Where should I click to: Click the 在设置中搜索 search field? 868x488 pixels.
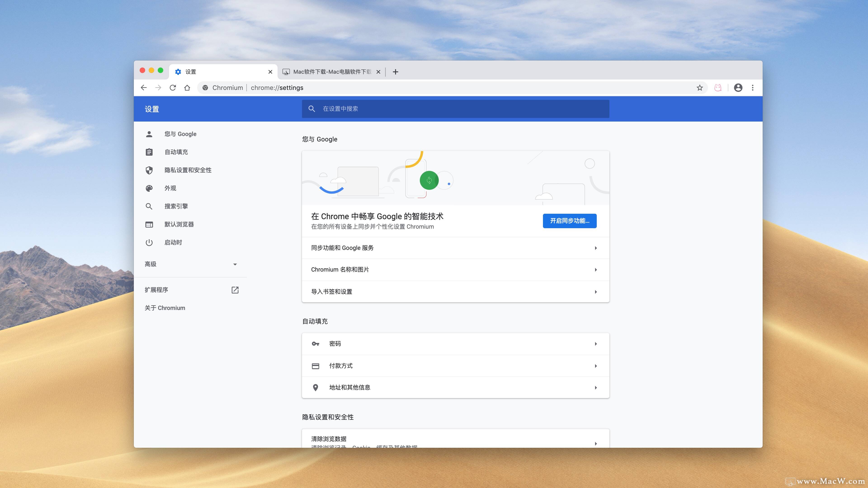pyautogui.click(x=455, y=109)
